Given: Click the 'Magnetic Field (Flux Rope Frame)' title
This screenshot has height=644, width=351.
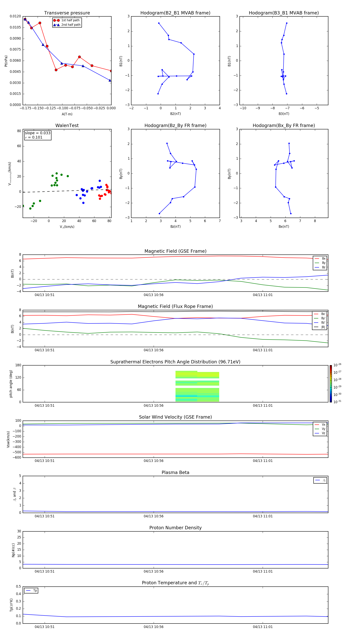Looking at the screenshot, I should (x=175, y=307).
